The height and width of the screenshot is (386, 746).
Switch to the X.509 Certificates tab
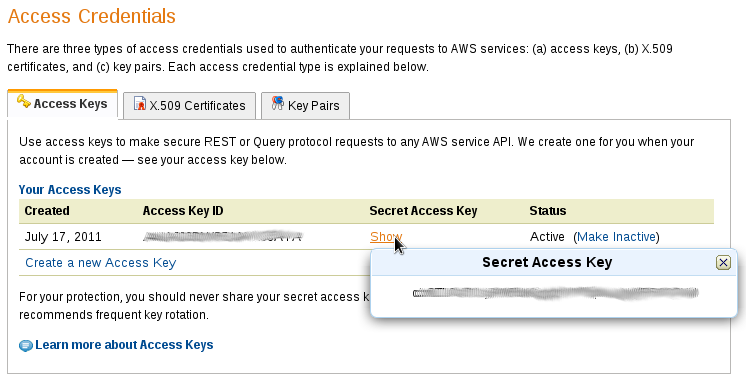(189, 105)
